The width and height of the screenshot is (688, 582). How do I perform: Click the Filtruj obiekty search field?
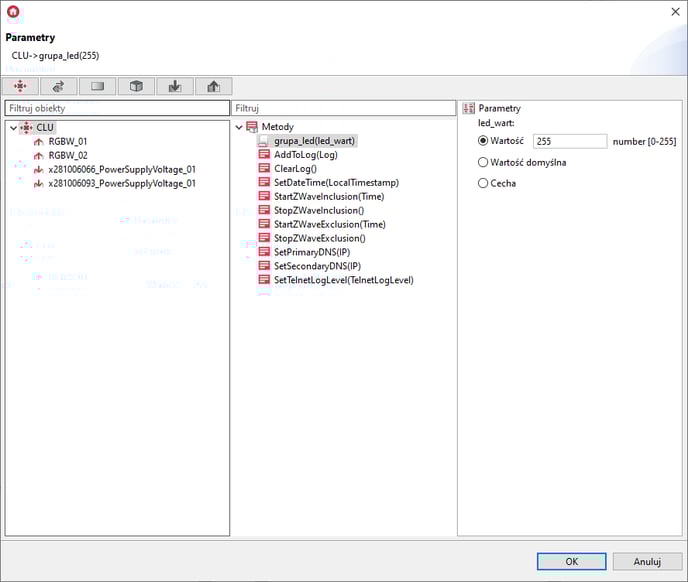(116, 108)
